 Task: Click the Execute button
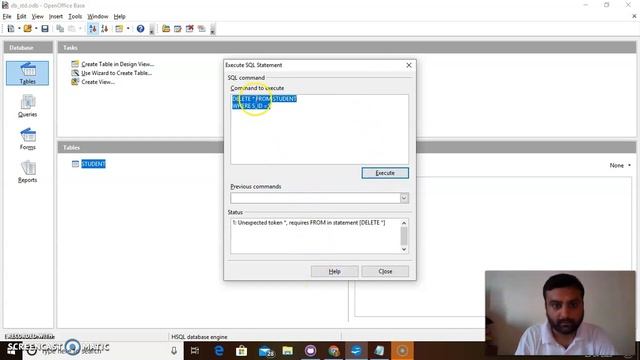coord(385,173)
